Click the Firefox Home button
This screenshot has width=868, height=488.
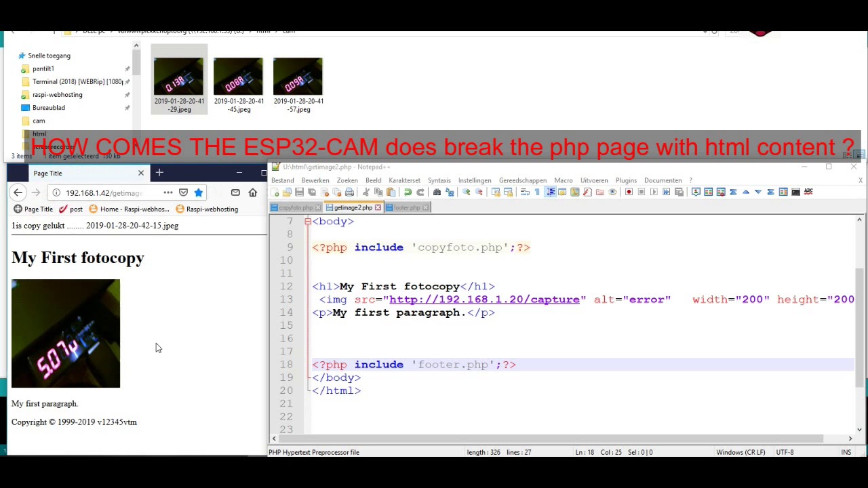[252, 192]
